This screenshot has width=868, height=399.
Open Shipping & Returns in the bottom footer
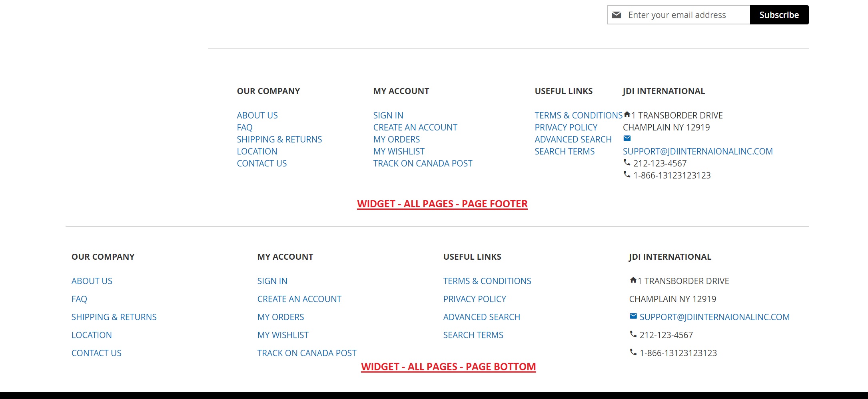coord(114,317)
